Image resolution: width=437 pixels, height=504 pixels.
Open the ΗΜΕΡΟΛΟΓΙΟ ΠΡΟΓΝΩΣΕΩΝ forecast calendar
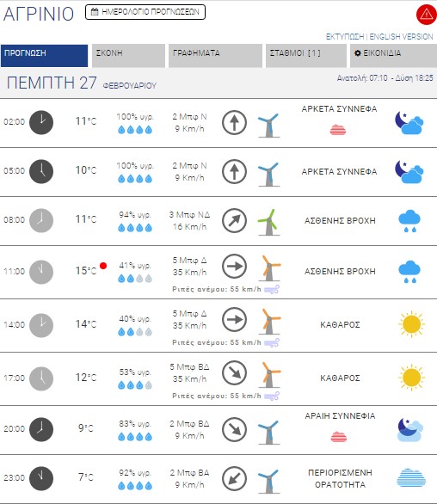coord(145,12)
